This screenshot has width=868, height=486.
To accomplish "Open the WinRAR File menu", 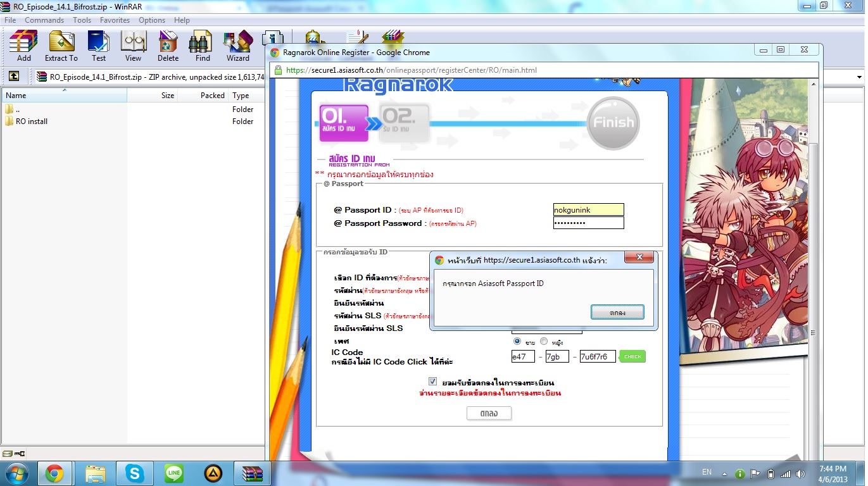I will [x=10, y=20].
